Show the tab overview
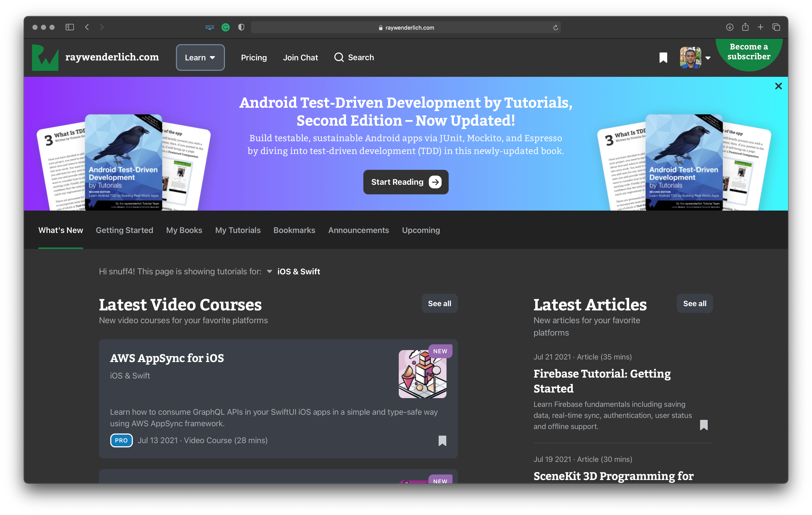This screenshot has height=515, width=812. coord(776,27)
